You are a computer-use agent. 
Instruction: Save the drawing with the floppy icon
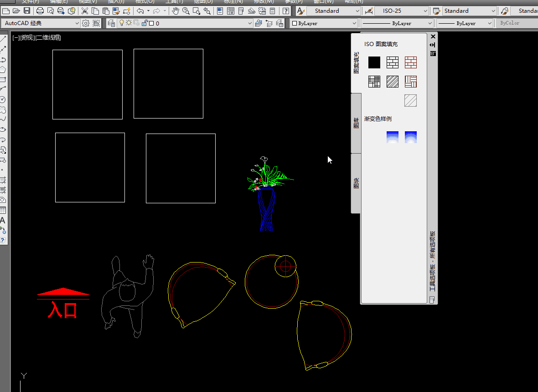[27, 11]
